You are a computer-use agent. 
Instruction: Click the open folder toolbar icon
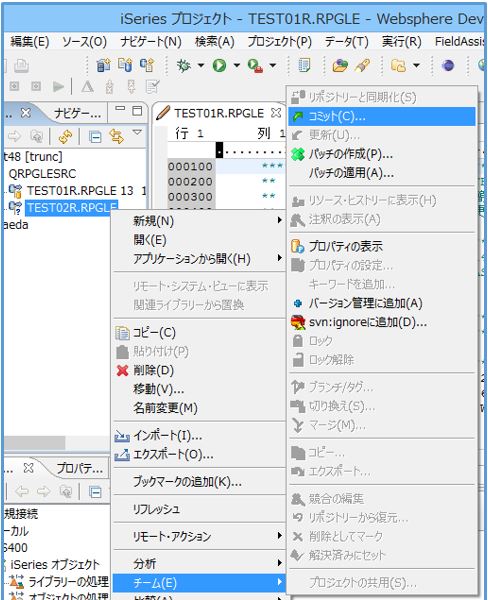[339, 65]
